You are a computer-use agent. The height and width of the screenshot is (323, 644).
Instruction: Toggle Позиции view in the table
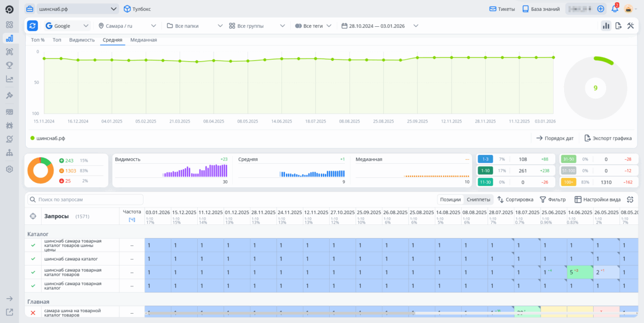(450, 200)
